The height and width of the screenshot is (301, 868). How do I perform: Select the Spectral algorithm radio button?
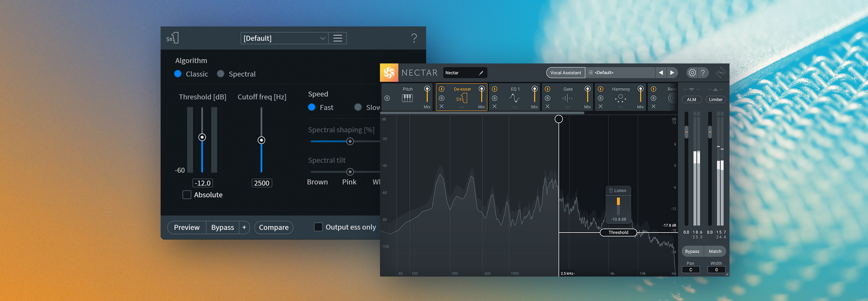tap(221, 74)
